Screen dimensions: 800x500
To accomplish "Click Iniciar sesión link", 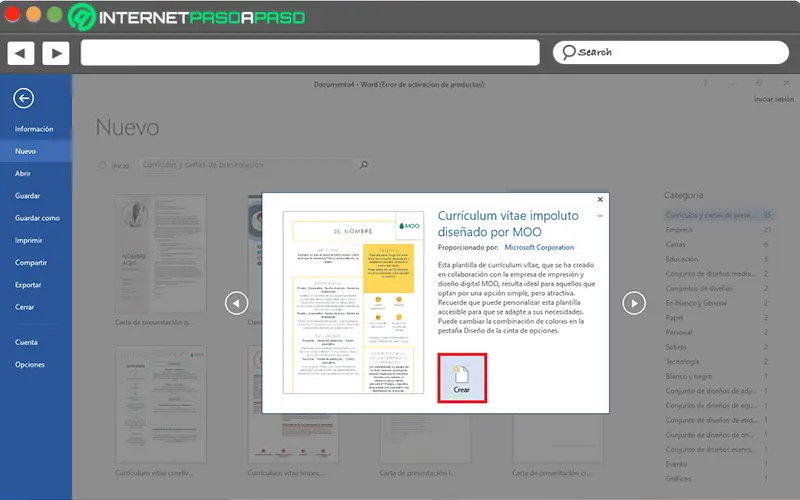I will point(773,99).
